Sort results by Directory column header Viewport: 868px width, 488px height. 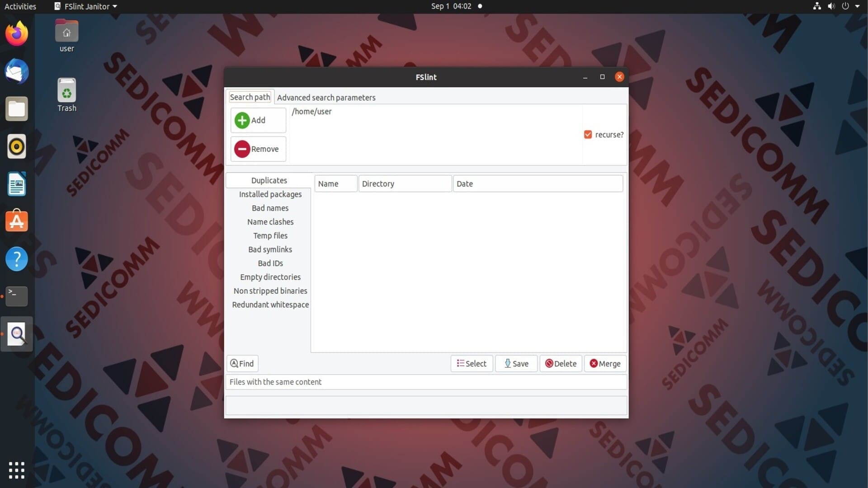(x=405, y=184)
